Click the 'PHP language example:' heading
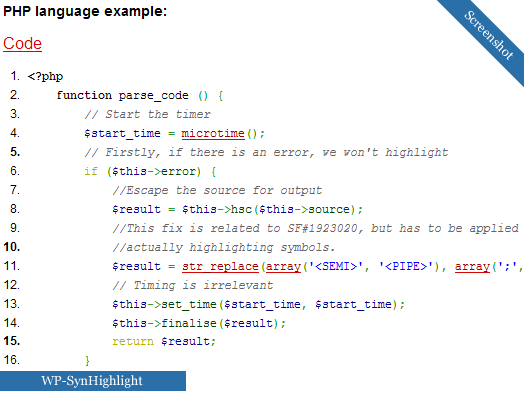Image resolution: width=524 pixels, height=401 pixels. pos(85,12)
